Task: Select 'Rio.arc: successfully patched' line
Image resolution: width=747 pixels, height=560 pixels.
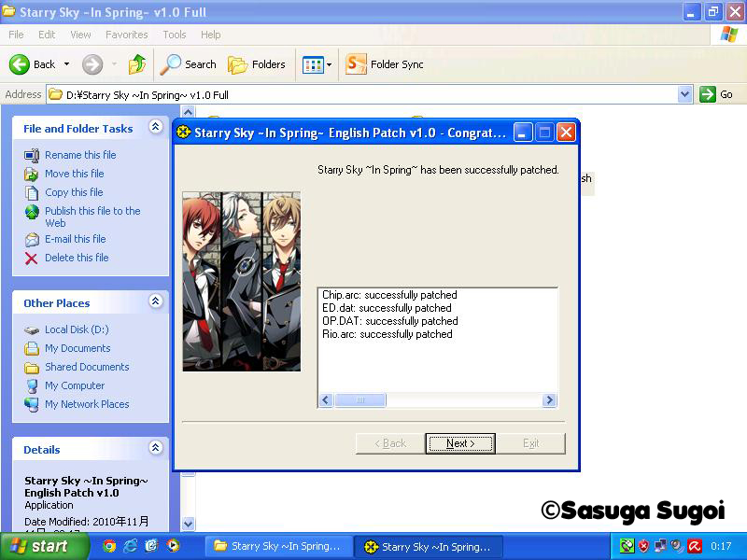Action: [388, 334]
